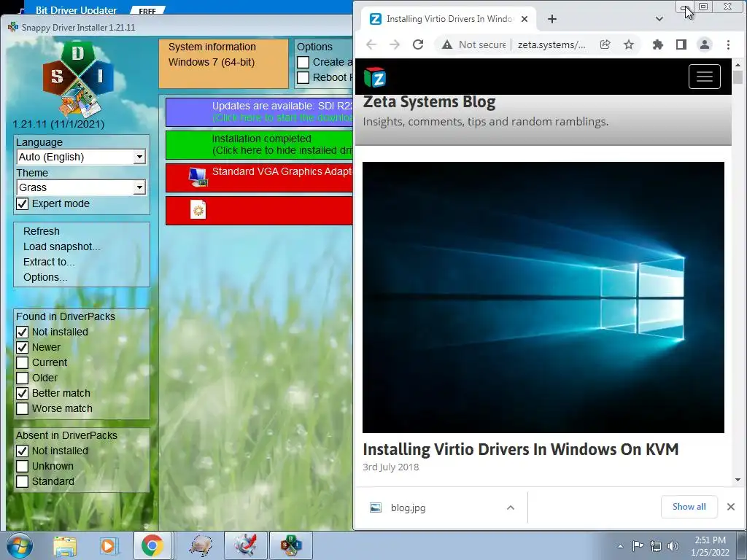Click the blog.jpg file icon in downloads bar
Image resolution: width=747 pixels, height=560 pixels.
pos(376,507)
